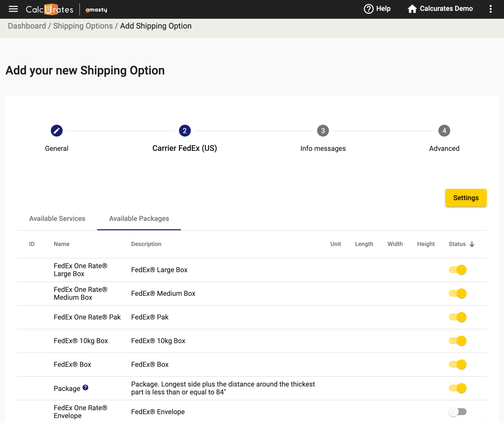Open the three-dot more options menu
504x423 pixels.
point(490,9)
